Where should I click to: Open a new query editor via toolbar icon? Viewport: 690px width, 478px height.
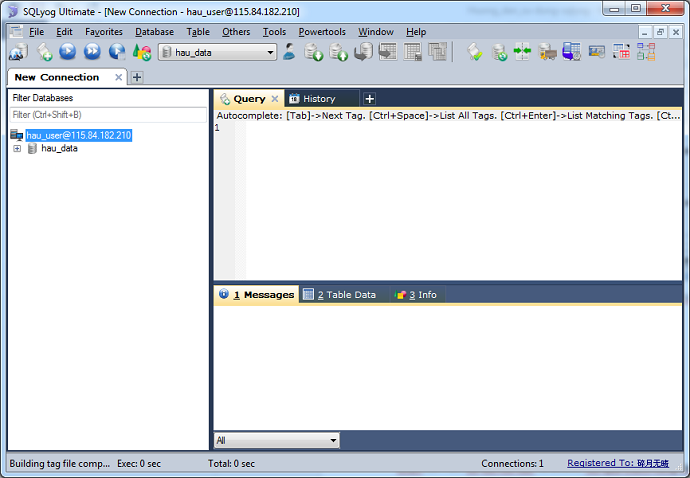tap(44, 52)
